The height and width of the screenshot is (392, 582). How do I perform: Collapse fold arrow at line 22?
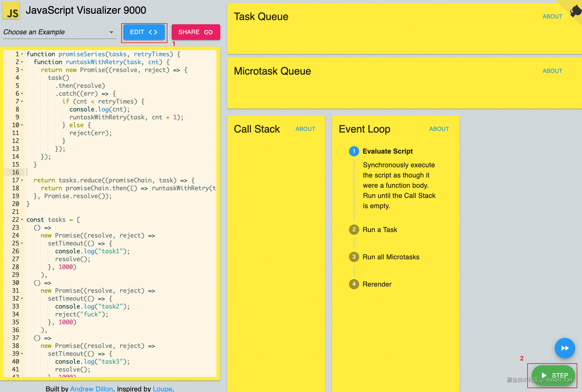[x=22, y=220]
